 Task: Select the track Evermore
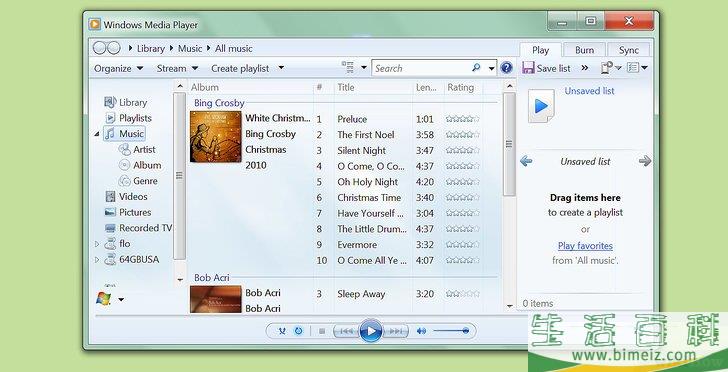(x=357, y=245)
